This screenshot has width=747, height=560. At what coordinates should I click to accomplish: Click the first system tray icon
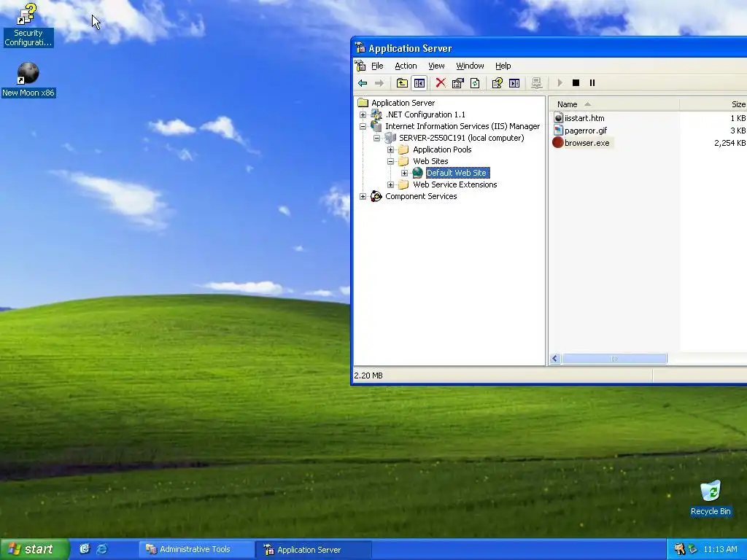(x=679, y=549)
